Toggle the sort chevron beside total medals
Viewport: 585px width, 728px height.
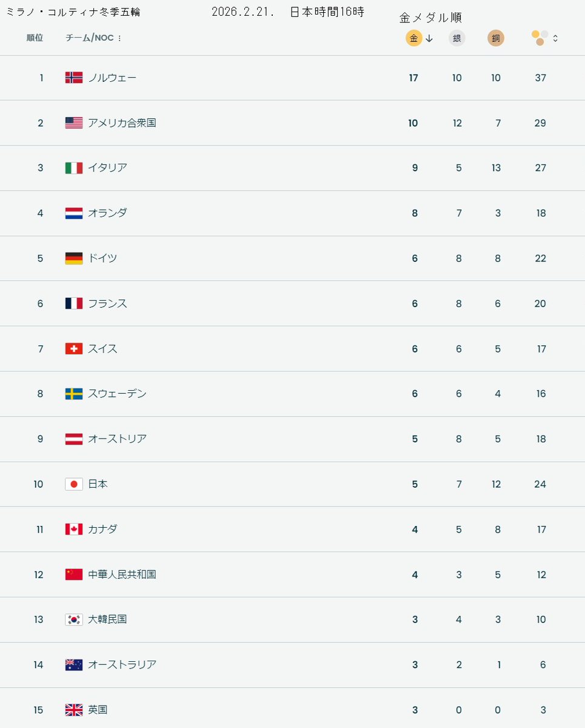(555, 38)
